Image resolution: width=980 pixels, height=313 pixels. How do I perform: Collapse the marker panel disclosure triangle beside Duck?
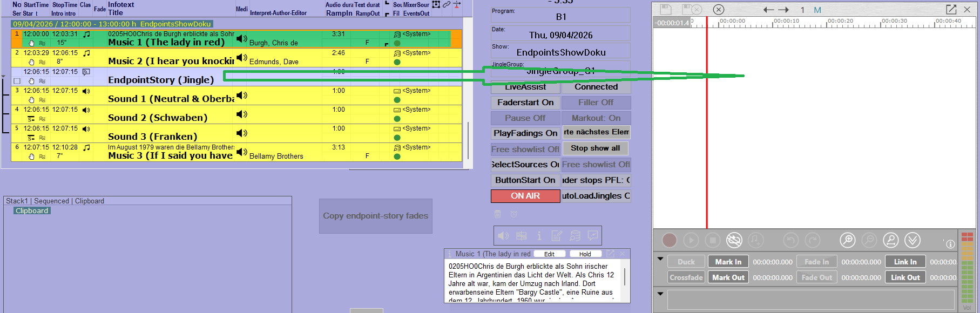click(x=660, y=259)
